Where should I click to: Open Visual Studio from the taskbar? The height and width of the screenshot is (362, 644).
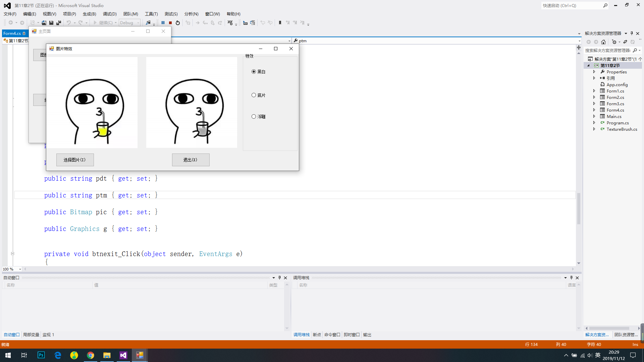coord(123,355)
